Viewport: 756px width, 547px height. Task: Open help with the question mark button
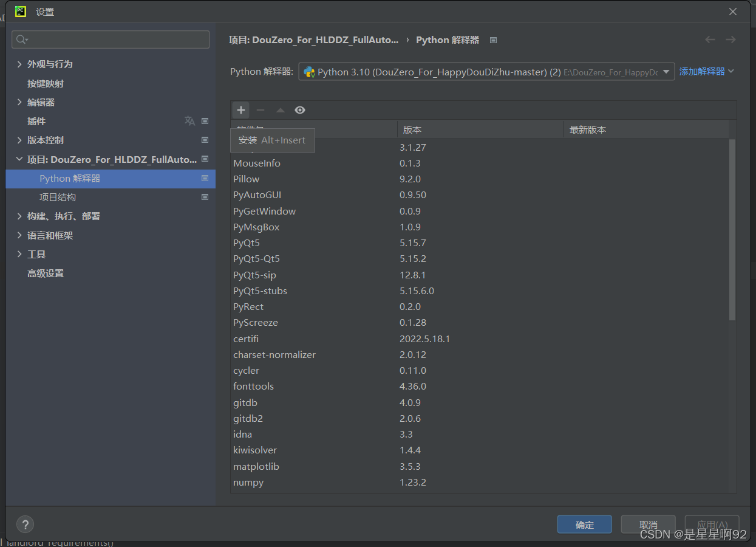click(25, 524)
